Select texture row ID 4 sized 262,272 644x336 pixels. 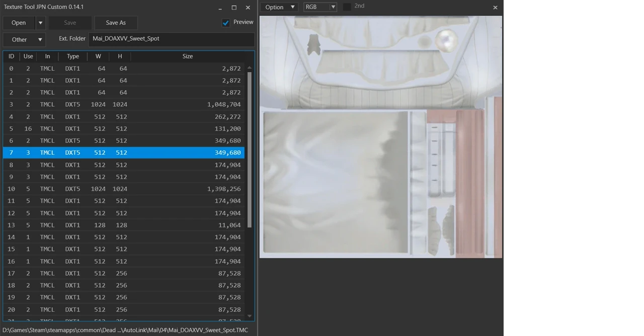coord(124,117)
